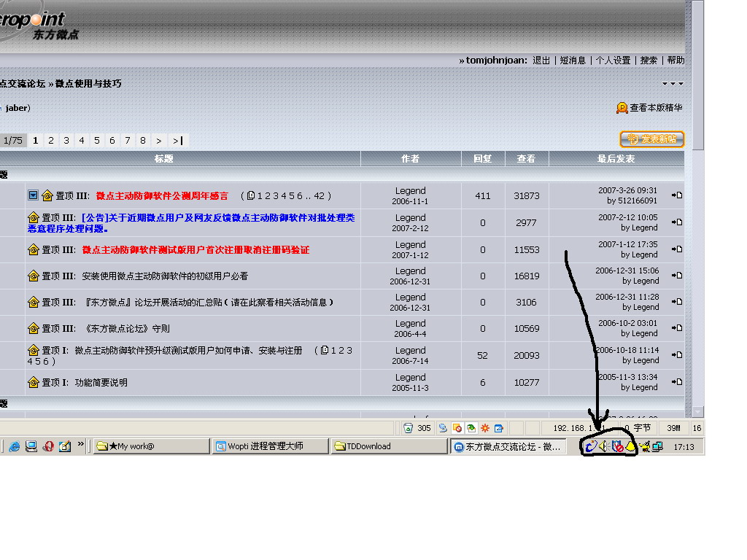Open thread 《东方微点论坛》守则
This screenshot has width=747, height=560.
(x=127, y=329)
